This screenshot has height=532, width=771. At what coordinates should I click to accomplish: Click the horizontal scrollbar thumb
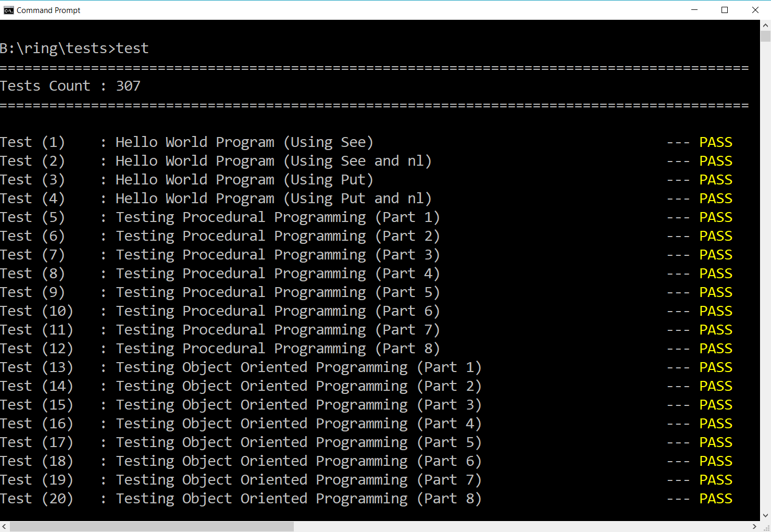tap(151, 527)
